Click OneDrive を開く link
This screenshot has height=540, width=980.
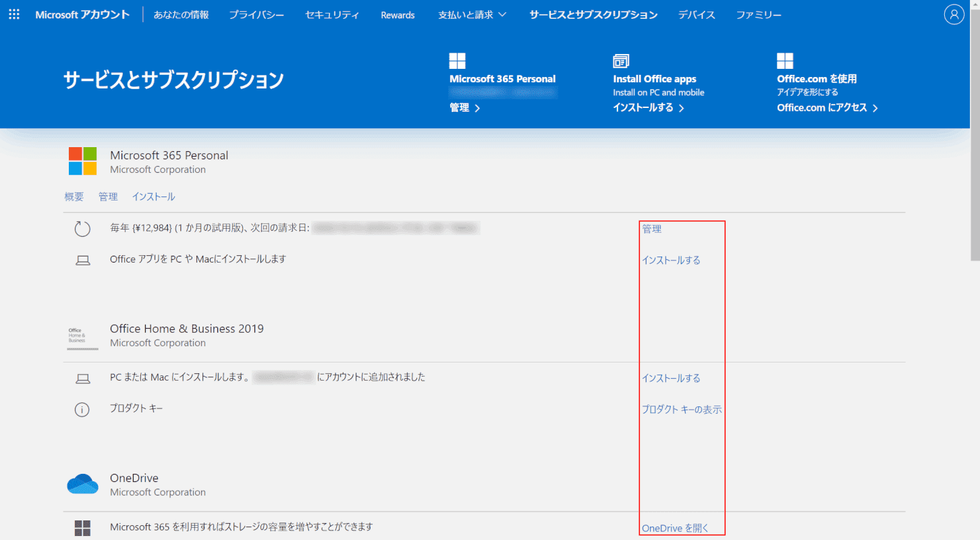tap(676, 529)
